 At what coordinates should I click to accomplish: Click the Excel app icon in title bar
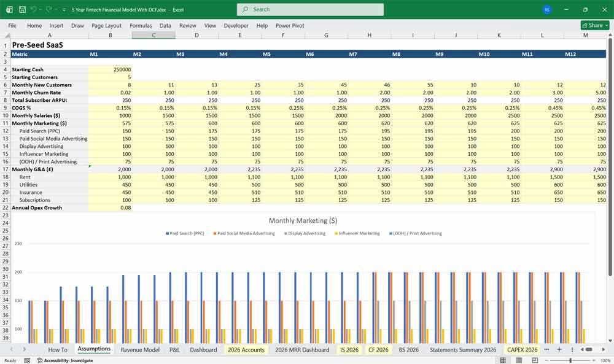click(9, 9)
